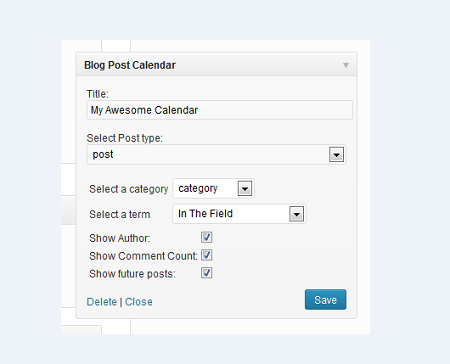Toggle the Show Comment Count checkbox
Viewport: 450px width, 364px height.
(207, 255)
